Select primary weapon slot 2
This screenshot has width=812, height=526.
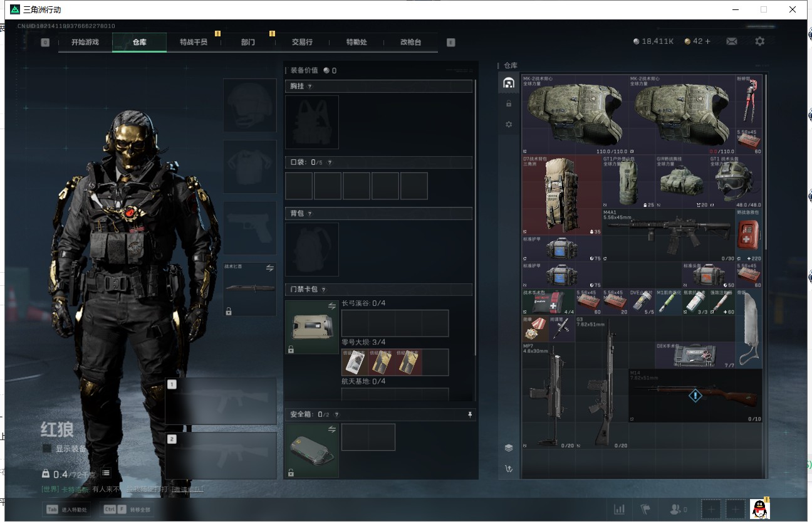tap(221, 456)
